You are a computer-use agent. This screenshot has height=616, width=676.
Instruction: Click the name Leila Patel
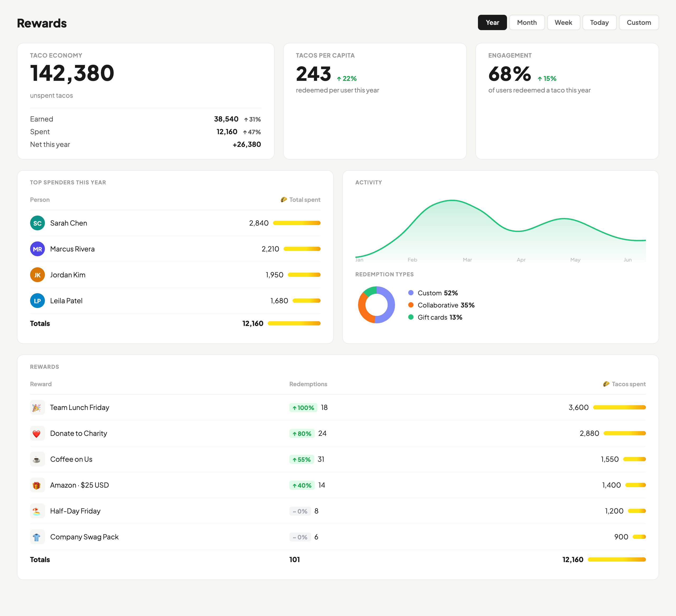66,301
